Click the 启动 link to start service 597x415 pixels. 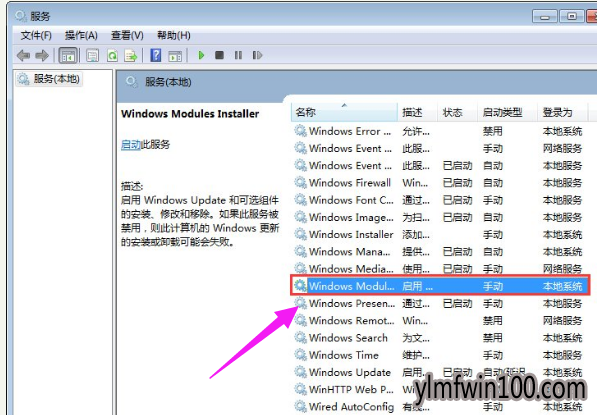pos(131,145)
